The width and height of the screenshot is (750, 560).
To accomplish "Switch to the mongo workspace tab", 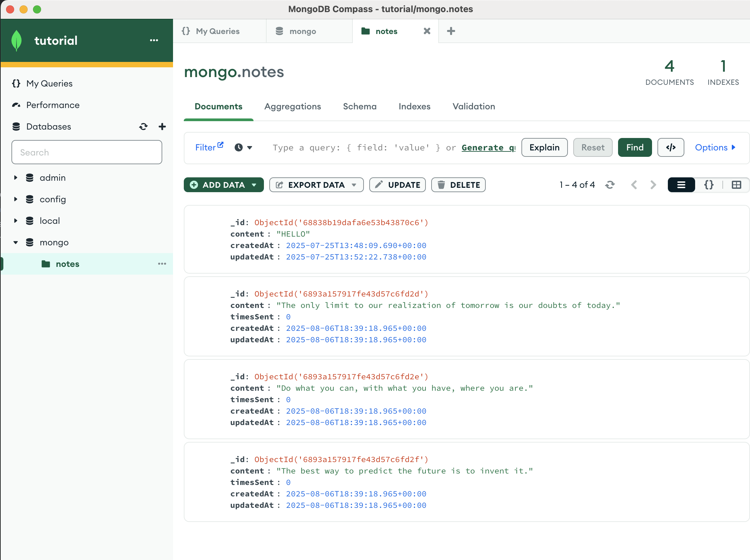I will [302, 31].
